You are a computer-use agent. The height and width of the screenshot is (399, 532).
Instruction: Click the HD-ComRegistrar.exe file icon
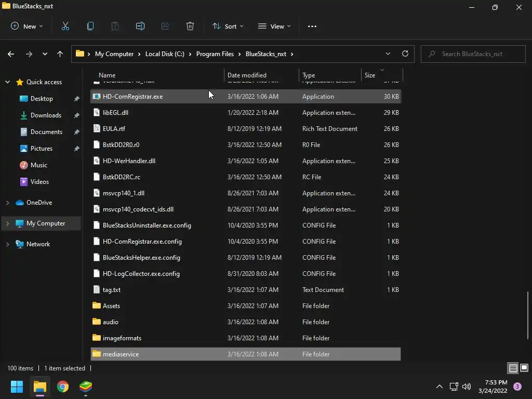97,96
